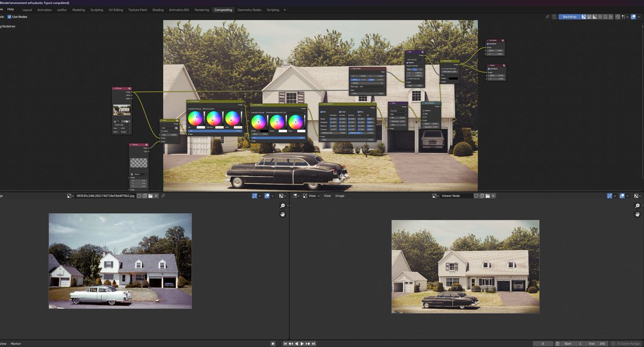Open the image browse dropdown beside Viewer Node
644x347 pixels.
[x=435, y=196]
